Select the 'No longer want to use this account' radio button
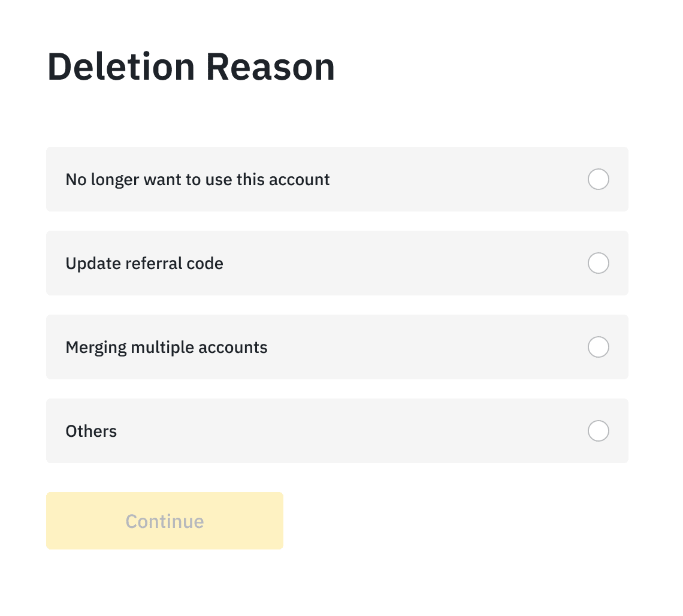The width and height of the screenshot is (683, 616). [x=598, y=179]
